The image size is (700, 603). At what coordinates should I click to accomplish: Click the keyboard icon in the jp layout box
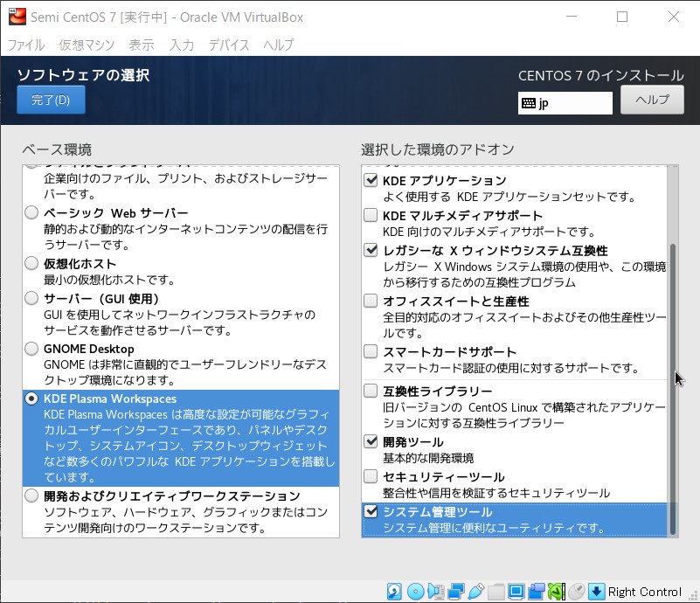point(528,103)
